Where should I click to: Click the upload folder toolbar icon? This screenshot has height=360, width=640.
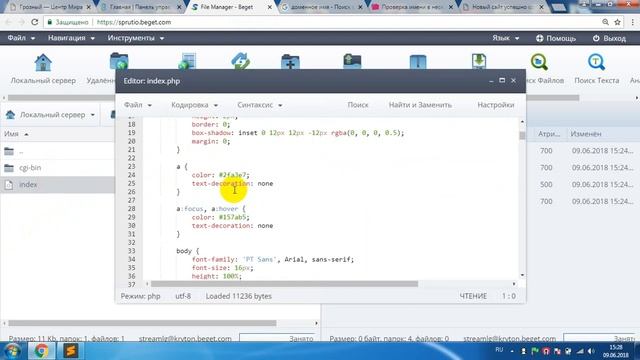(352, 61)
